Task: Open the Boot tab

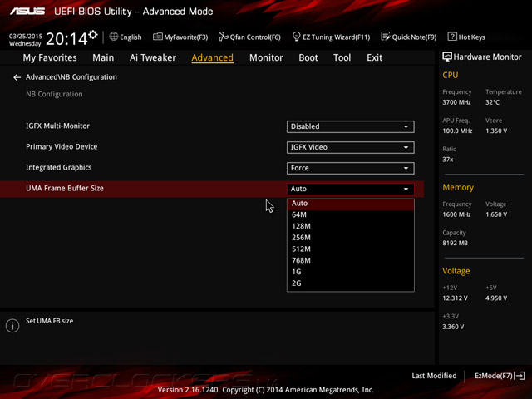Action: tap(308, 57)
